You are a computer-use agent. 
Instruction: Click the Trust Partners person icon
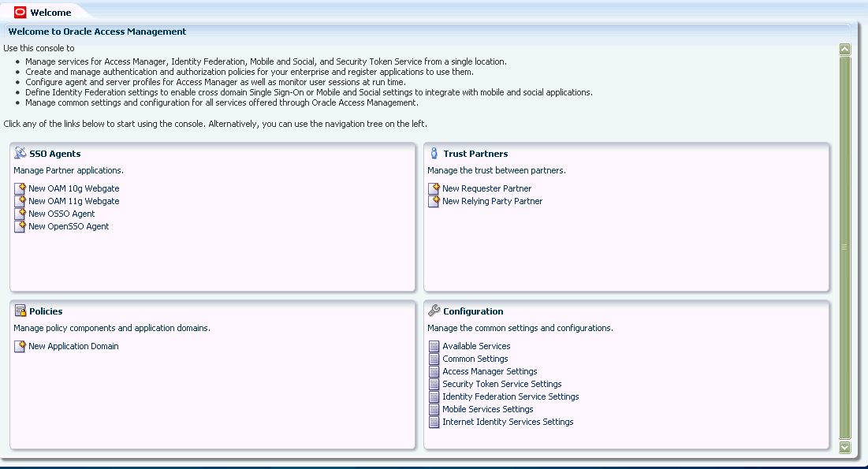pos(434,154)
